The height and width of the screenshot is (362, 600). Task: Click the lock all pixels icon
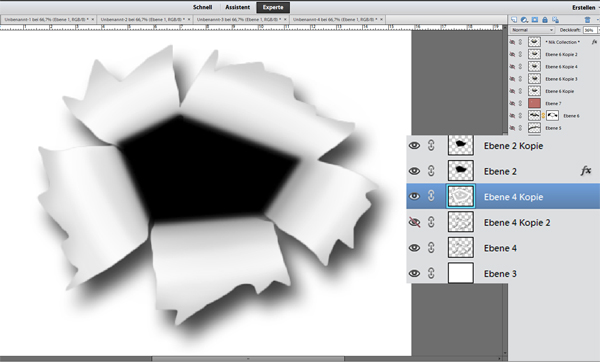(545, 20)
